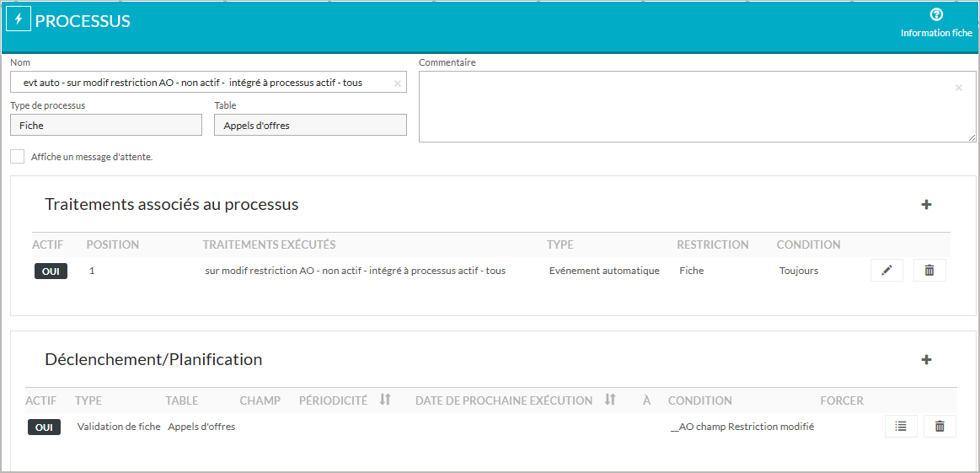Click '__AO champ Restriction modifié' condition

(x=742, y=426)
